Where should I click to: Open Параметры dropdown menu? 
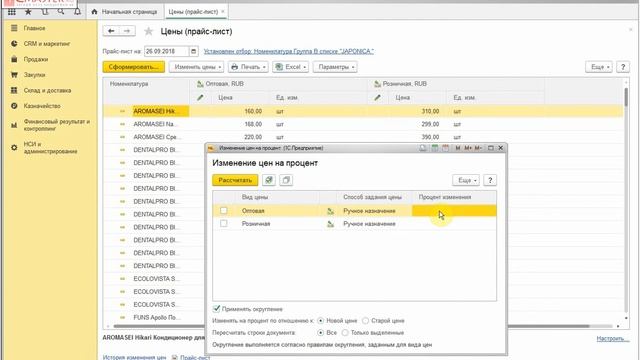coord(335,67)
